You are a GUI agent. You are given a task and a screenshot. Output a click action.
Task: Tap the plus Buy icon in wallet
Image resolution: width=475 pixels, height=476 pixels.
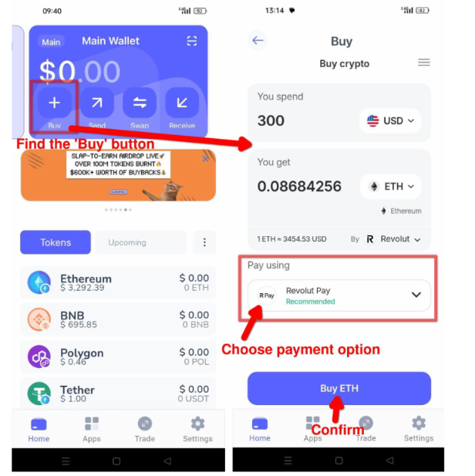(x=54, y=103)
